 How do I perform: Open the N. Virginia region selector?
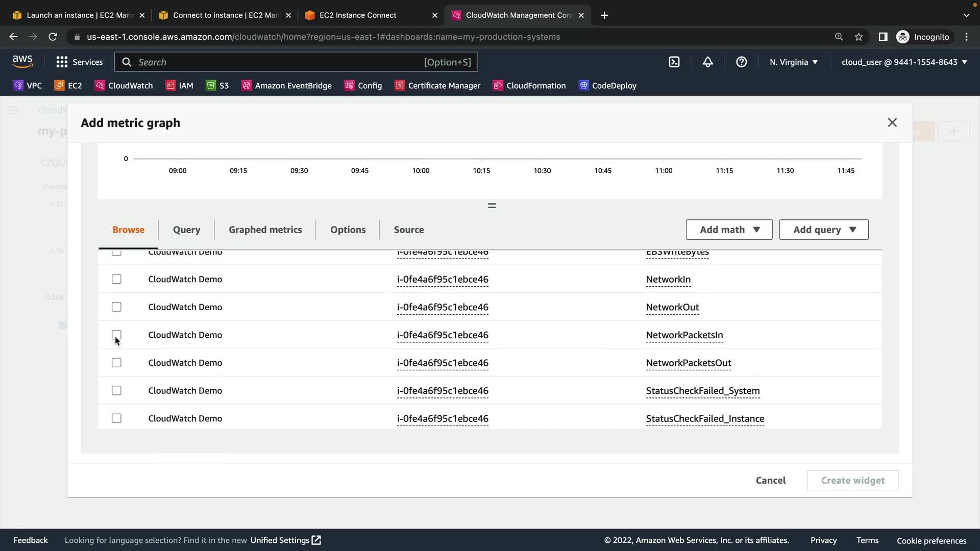(x=793, y=62)
